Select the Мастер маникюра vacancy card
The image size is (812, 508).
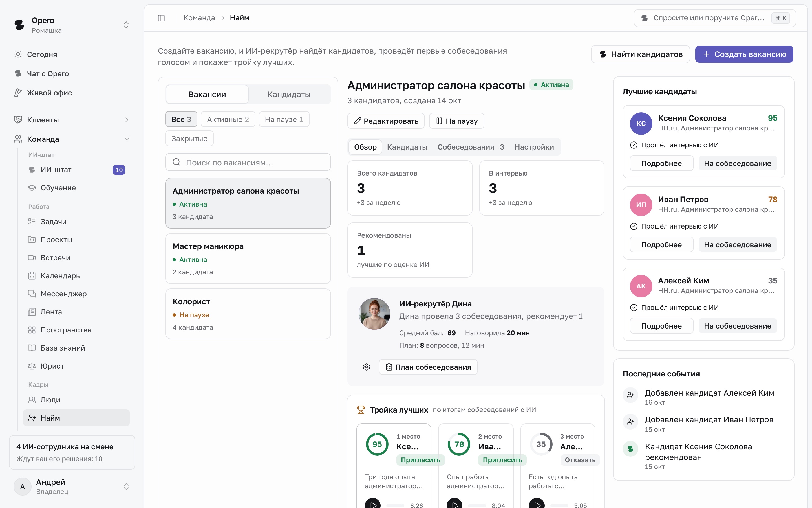(x=248, y=259)
